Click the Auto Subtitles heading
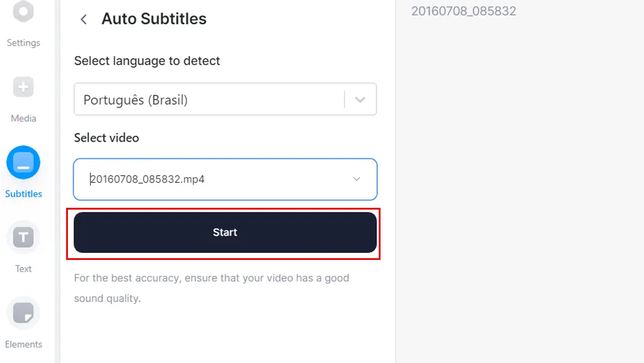Screen dimensions: 644x363 [x=154, y=19]
